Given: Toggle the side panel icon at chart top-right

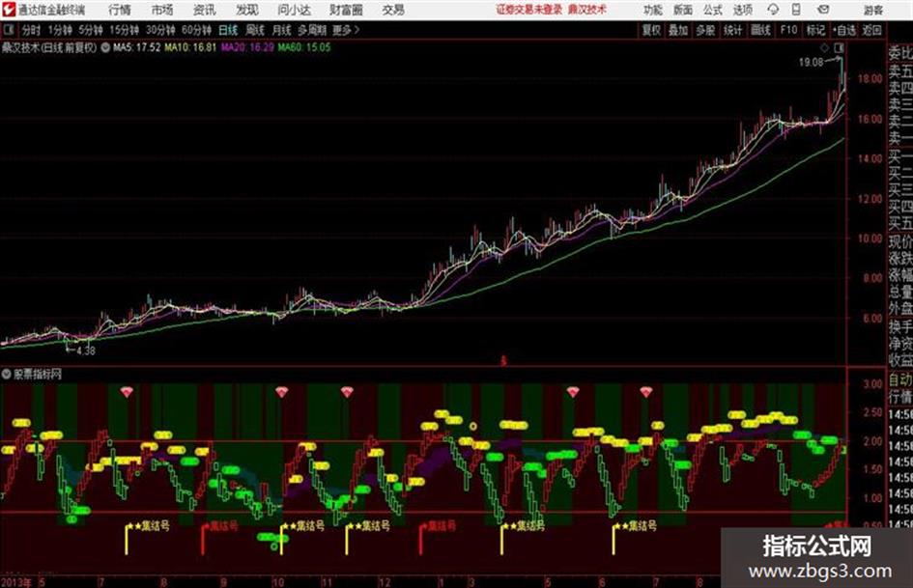Looking at the screenshot, I should (839, 47).
